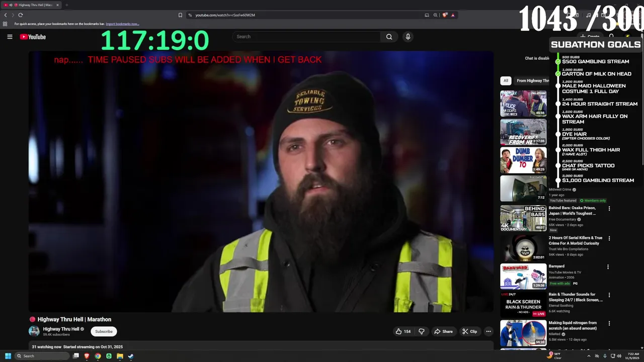
Task: Clip a segment with the Clip button
Action: tap(470, 331)
